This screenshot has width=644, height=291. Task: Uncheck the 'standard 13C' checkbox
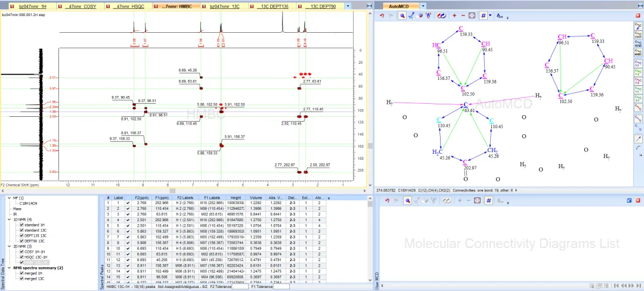[21, 230]
